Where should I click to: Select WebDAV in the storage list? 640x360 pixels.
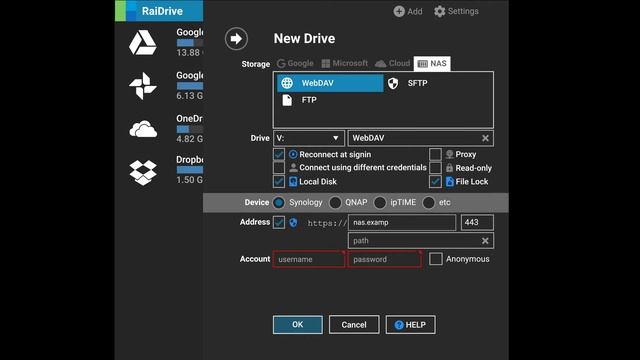(x=330, y=83)
